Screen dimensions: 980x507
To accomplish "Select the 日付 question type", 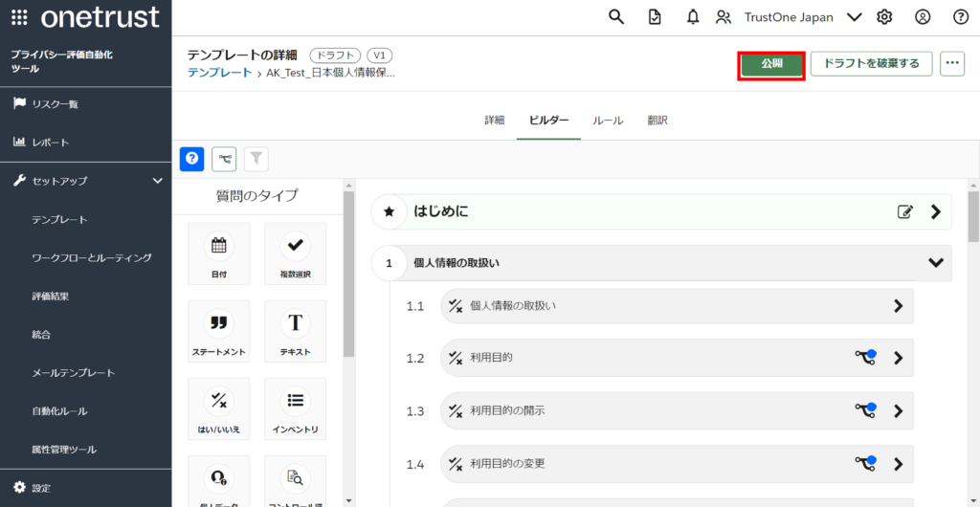I will click(x=219, y=253).
